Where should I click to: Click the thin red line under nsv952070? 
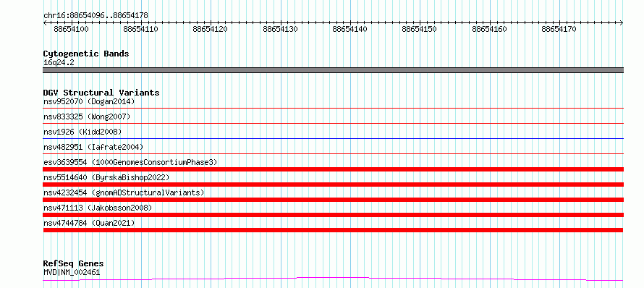333,108
